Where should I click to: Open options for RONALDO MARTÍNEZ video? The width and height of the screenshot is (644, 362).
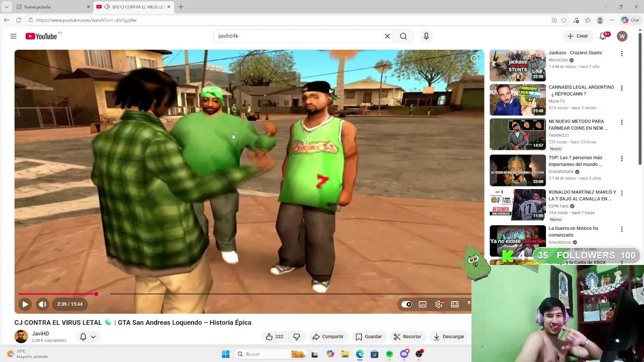[x=622, y=194]
